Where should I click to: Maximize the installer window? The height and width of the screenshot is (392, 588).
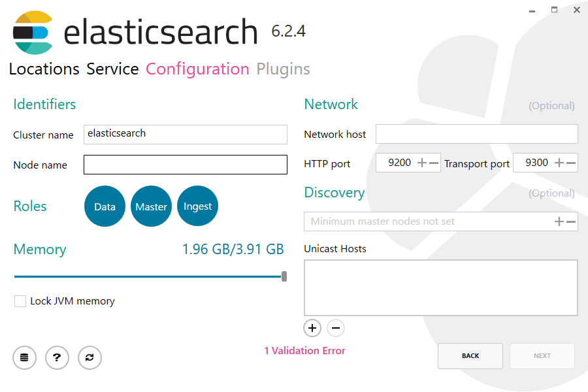[x=554, y=10]
